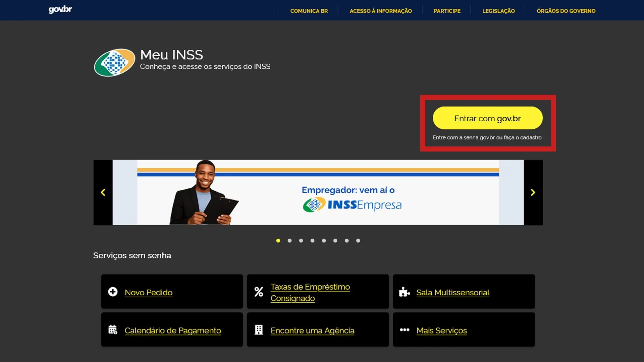Click the gov.br logo in the header
The height and width of the screenshot is (362, 644).
(60, 9)
